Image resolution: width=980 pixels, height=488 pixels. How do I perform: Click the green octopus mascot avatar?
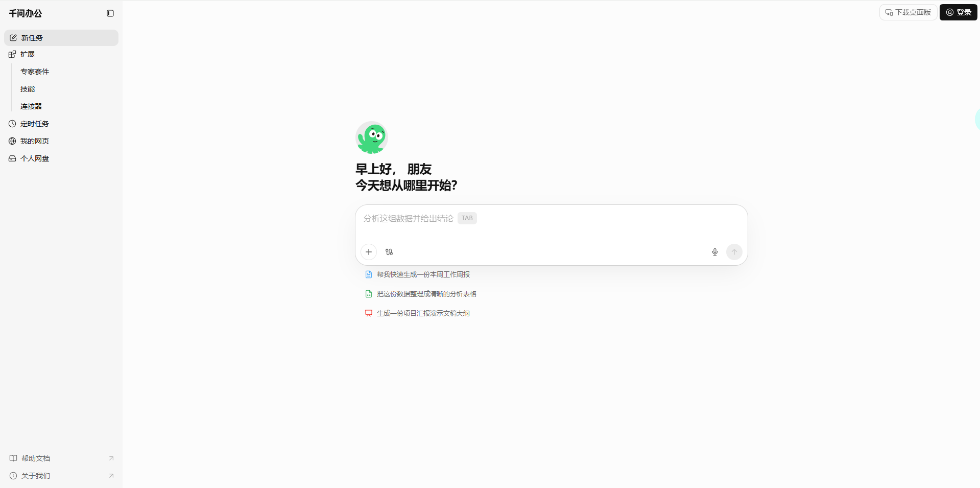(372, 137)
